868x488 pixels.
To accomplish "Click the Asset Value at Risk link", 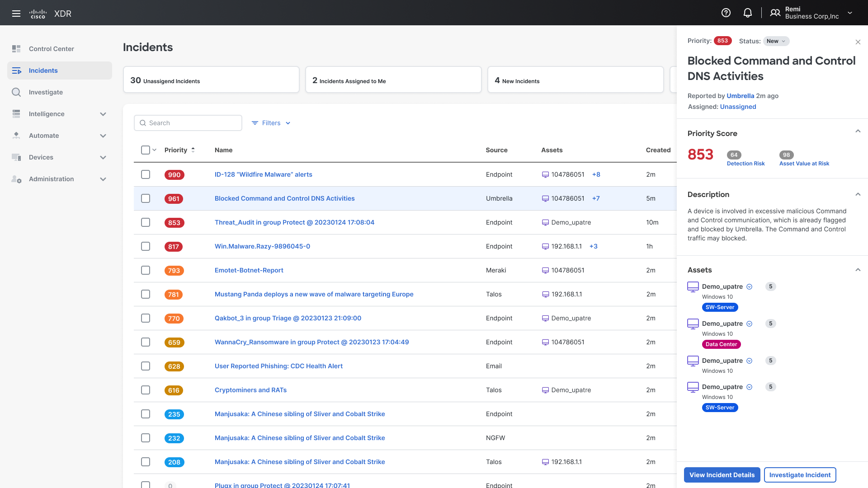I will (804, 164).
